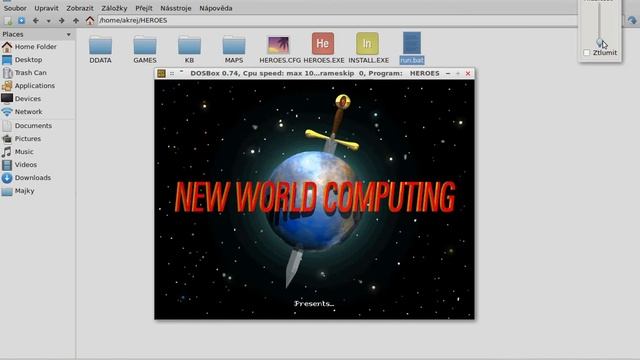Select the HEROES.EXE file icon

click(323, 44)
